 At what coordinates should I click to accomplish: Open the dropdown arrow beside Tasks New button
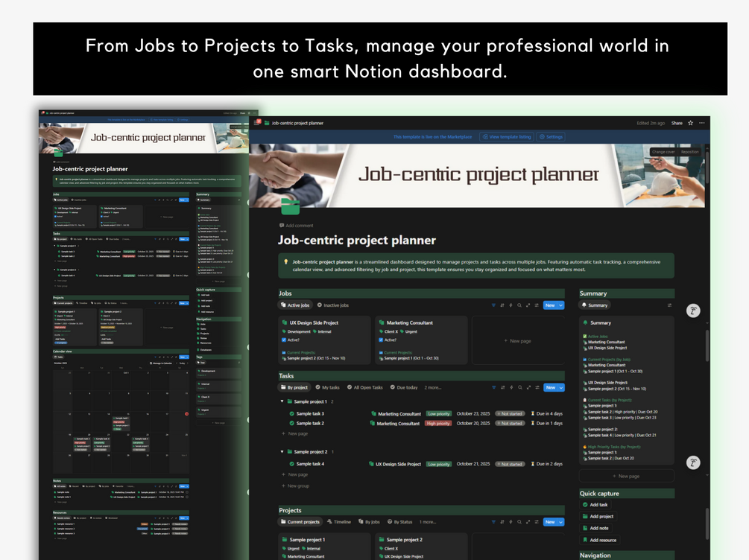[561, 388]
